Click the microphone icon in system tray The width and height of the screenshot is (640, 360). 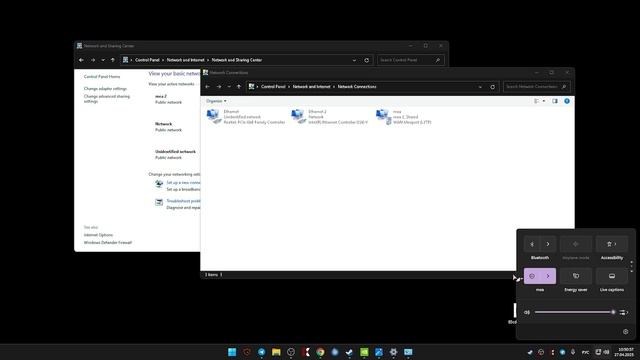tap(573, 352)
